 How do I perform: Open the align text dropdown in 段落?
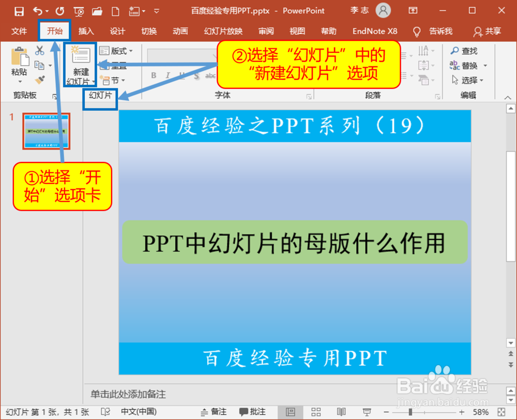point(427,65)
